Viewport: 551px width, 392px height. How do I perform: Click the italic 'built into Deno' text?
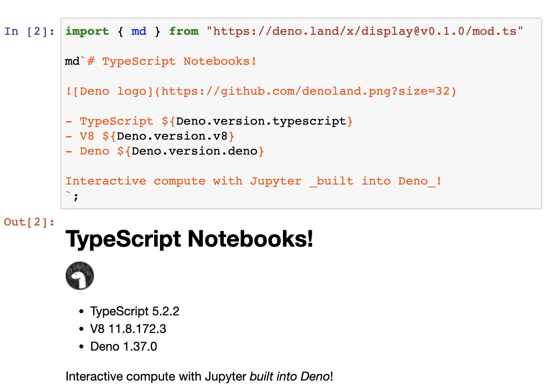(289, 377)
